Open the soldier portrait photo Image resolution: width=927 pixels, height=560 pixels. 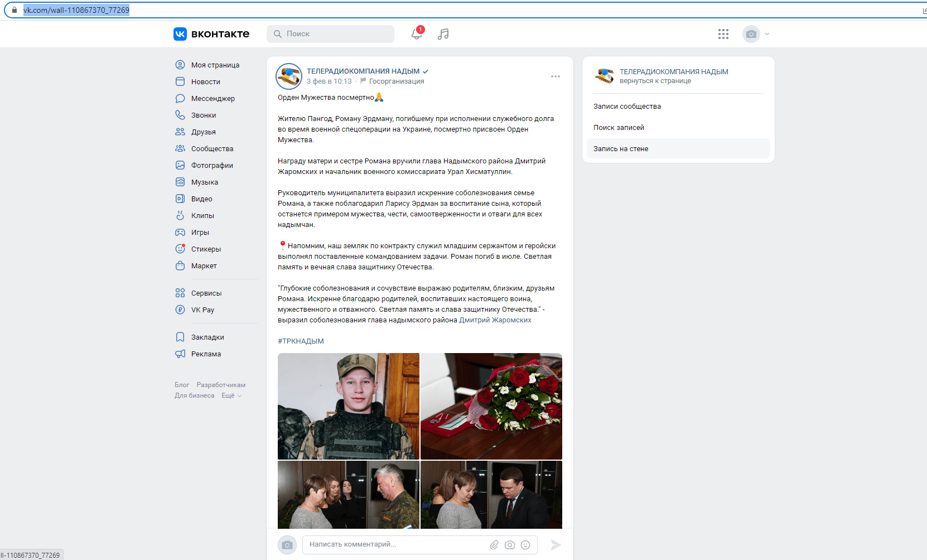pyautogui.click(x=349, y=406)
